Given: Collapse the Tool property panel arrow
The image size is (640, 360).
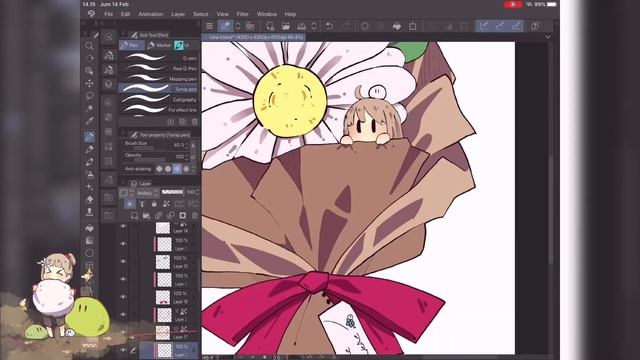Looking at the screenshot, I should point(123,133).
